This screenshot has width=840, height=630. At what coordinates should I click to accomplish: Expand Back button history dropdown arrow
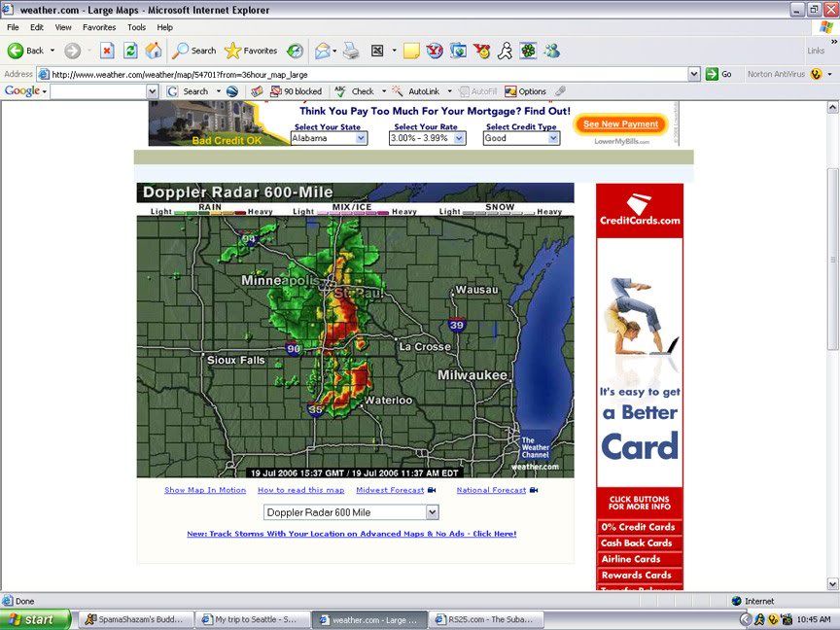pyautogui.click(x=52, y=51)
